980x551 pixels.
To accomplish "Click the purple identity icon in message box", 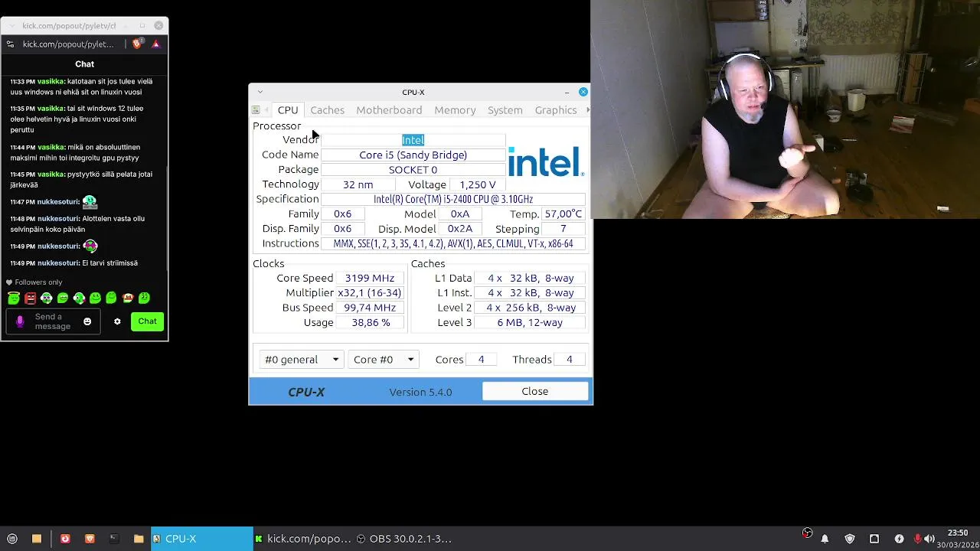I will 20,321.
